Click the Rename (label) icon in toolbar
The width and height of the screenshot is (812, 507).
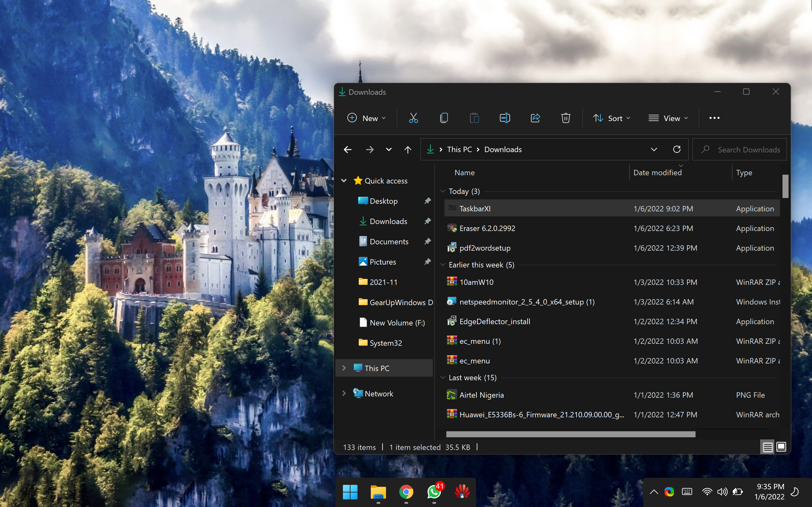click(504, 118)
